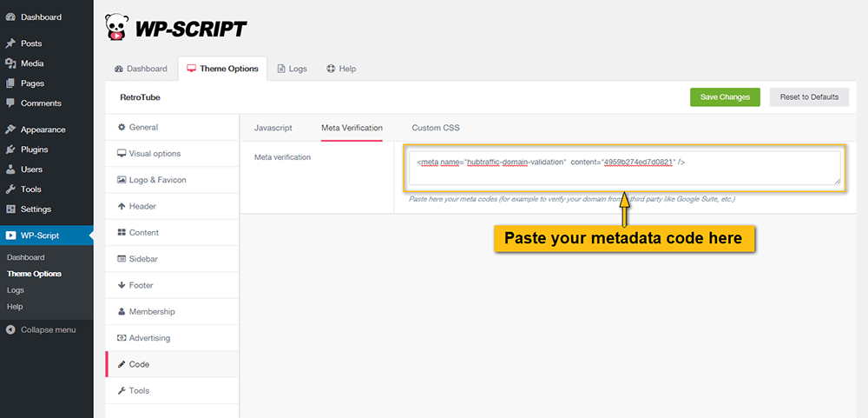Go to Logo & Favicon settings
Viewport: 868px width, 418px height.
point(157,180)
